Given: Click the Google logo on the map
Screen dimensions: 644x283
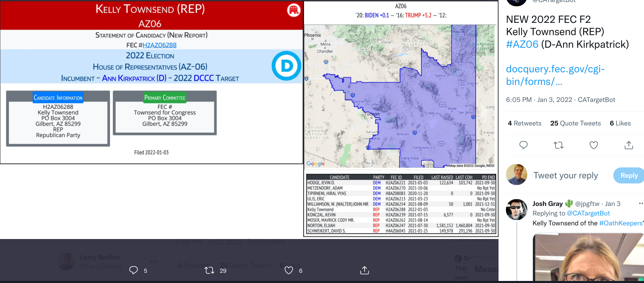Looking at the screenshot, I should tap(316, 164).
